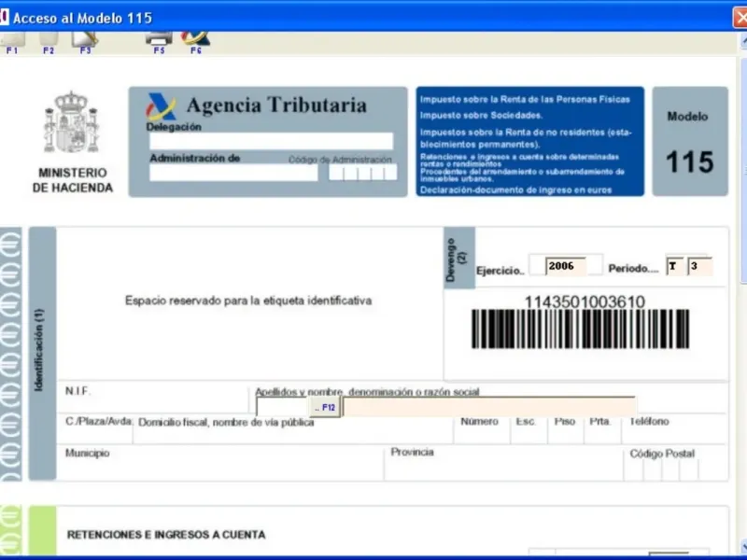Click the "Devengo (2)" vertical label

tap(456, 259)
